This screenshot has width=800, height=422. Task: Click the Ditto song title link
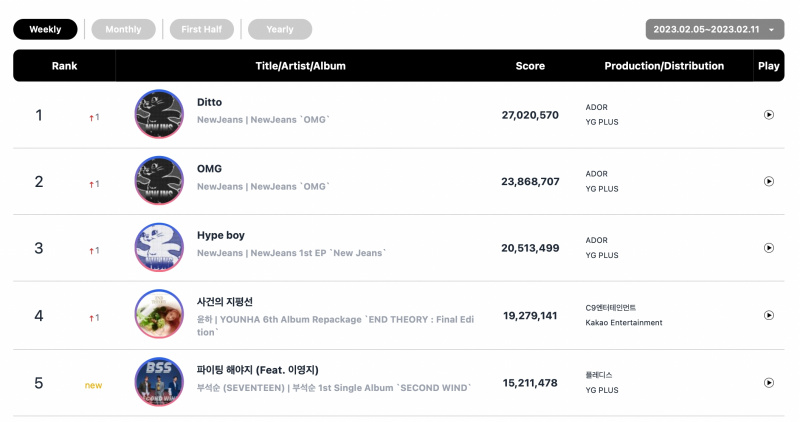tap(209, 102)
